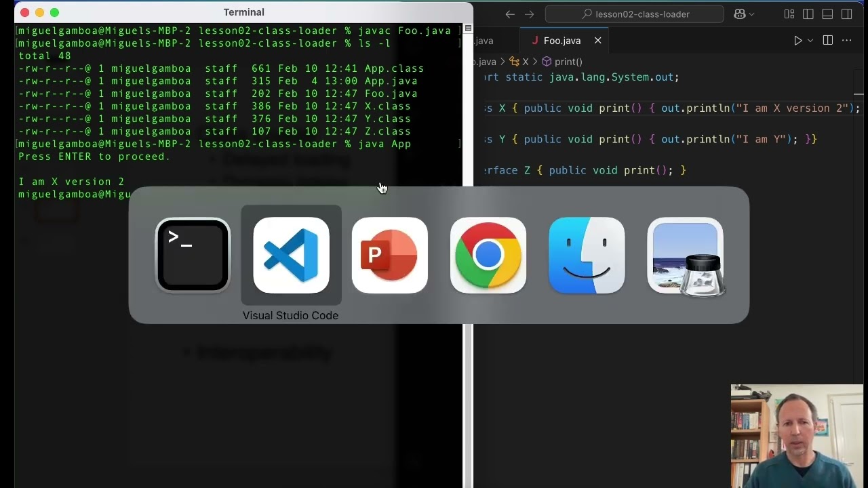The image size is (868, 488).
Task: Click the class Y code line in editor
Action: pos(650,139)
